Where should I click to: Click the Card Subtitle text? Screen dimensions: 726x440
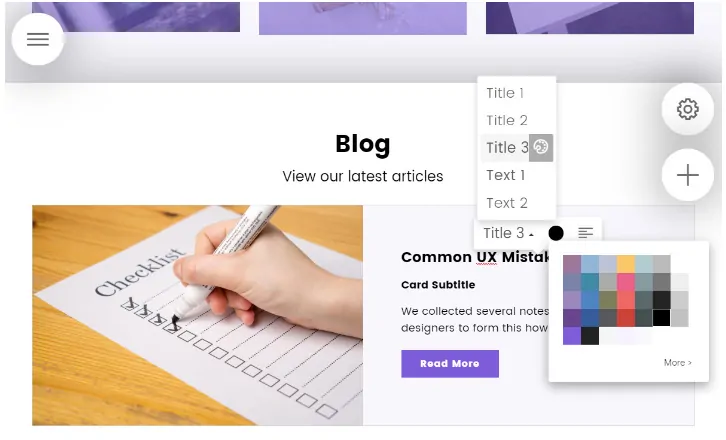[438, 285]
